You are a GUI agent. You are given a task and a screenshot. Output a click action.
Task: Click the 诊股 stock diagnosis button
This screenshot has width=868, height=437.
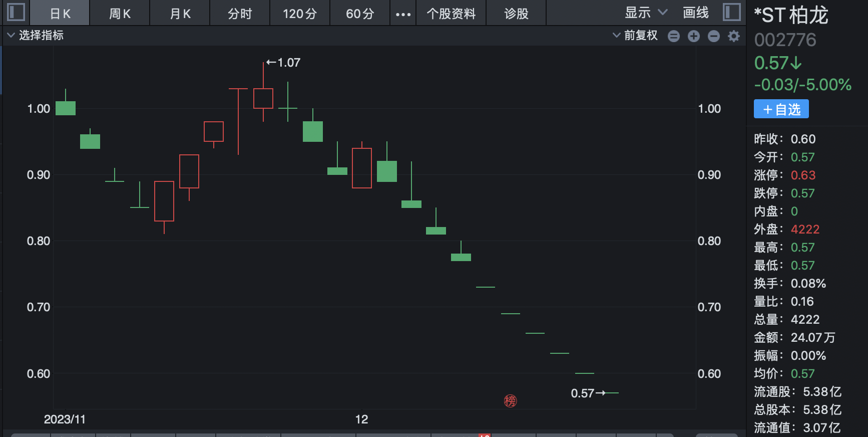(516, 14)
